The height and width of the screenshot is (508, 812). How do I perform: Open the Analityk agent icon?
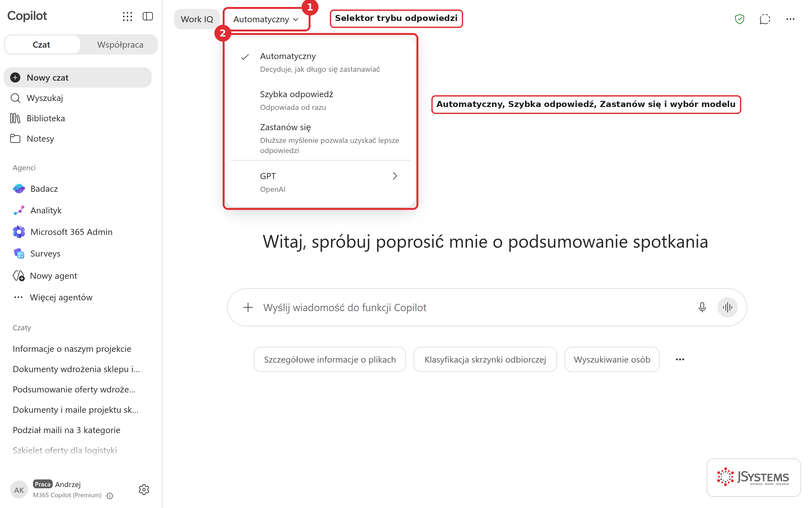point(19,210)
